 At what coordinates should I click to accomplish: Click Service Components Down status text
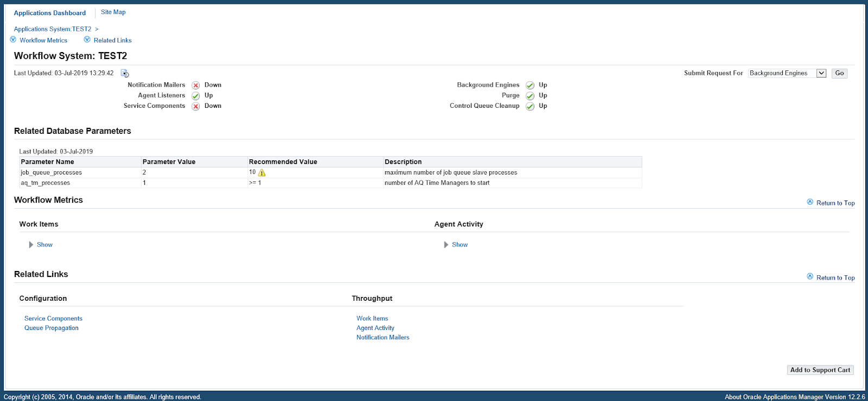pyautogui.click(x=213, y=106)
